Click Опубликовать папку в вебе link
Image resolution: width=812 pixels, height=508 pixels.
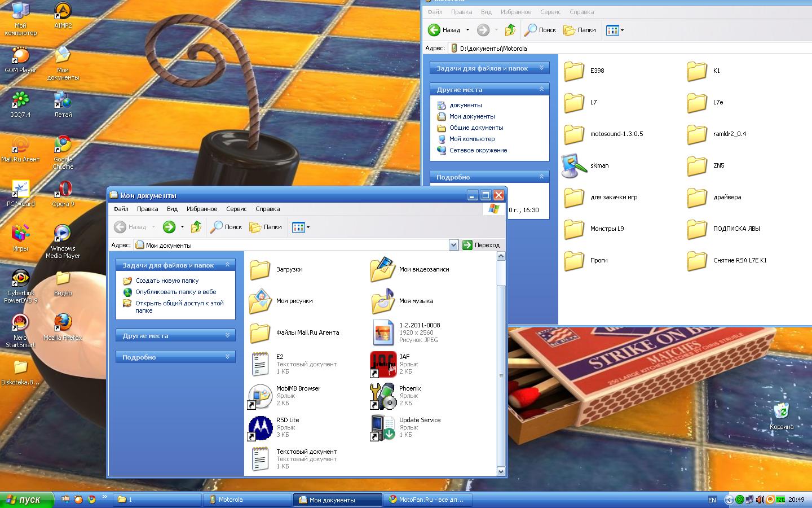[176, 292]
